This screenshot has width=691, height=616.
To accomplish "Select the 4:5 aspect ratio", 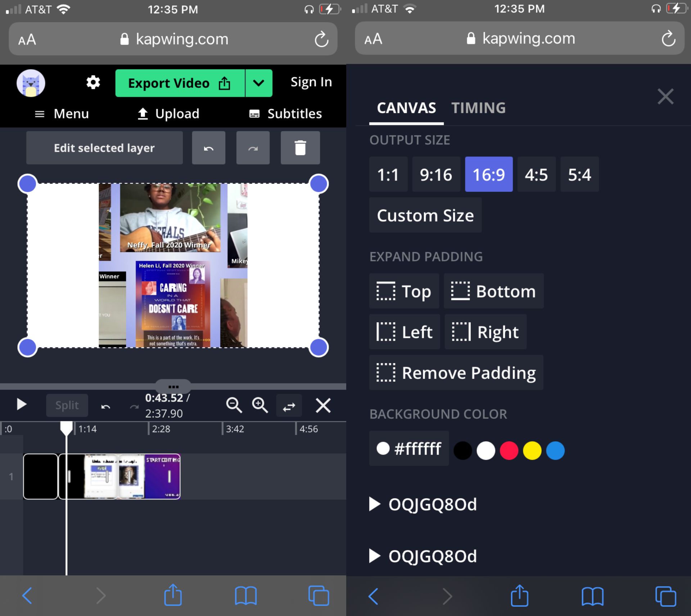I will pos(536,175).
